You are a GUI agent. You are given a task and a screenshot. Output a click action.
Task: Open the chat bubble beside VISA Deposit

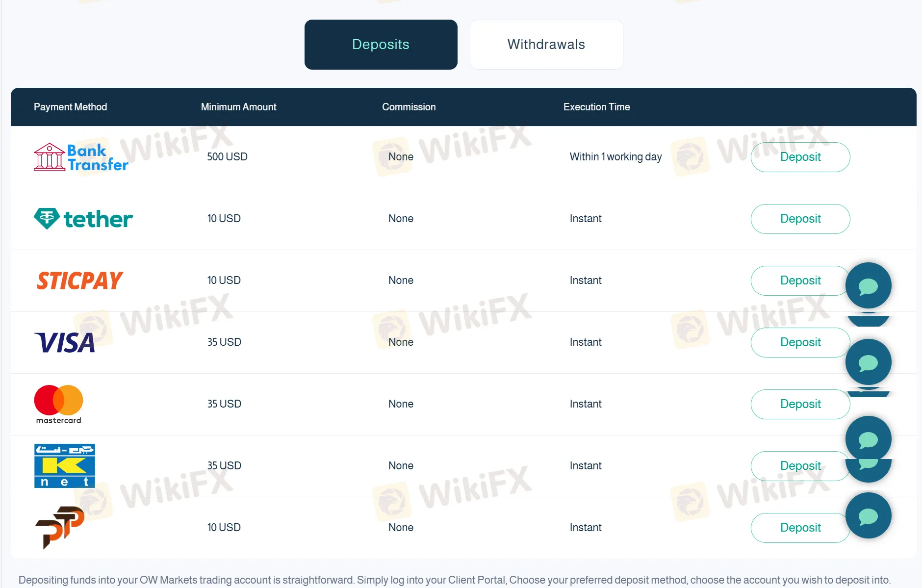[869, 362]
